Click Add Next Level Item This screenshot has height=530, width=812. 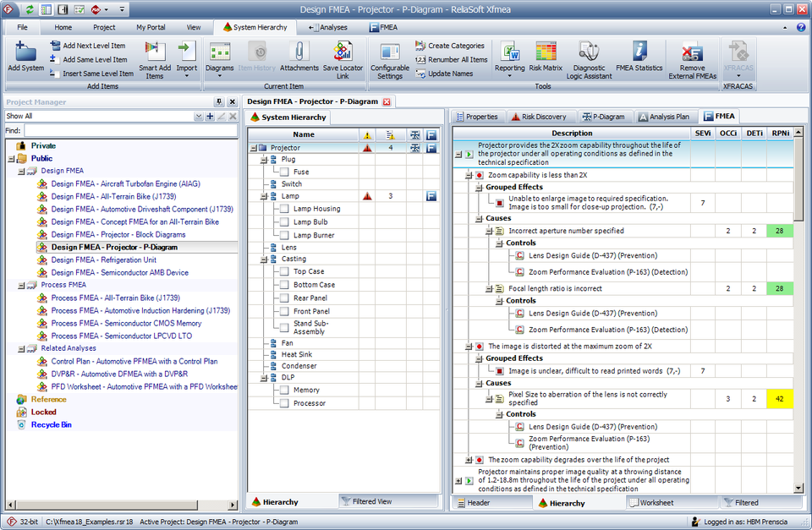(x=88, y=46)
